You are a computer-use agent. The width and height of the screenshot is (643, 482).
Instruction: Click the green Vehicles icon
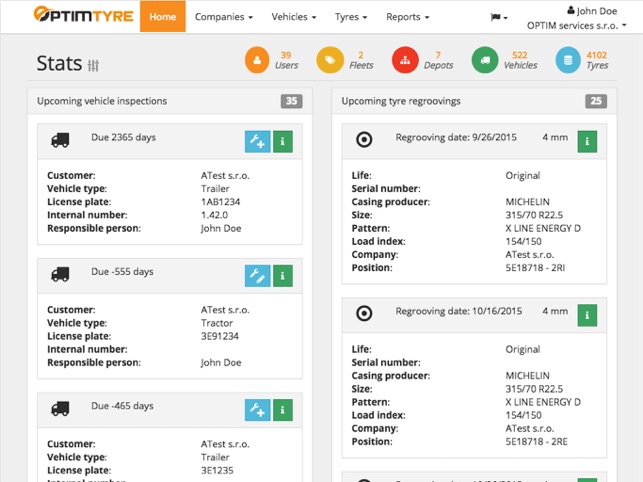tap(485, 60)
